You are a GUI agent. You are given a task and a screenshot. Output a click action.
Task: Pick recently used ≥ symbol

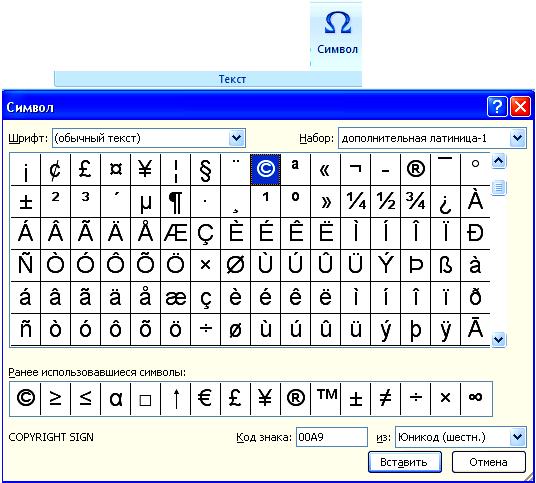click(x=55, y=399)
